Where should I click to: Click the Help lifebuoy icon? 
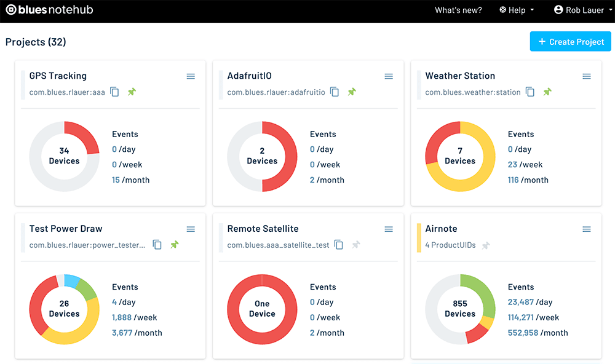pyautogui.click(x=502, y=10)
